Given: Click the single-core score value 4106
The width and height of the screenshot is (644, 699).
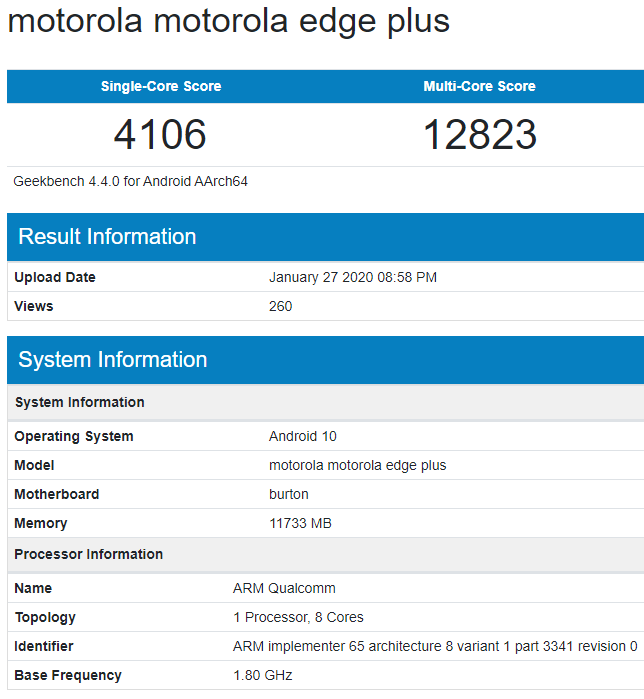Looking at the screenshot, I should (x=160, y=134).
